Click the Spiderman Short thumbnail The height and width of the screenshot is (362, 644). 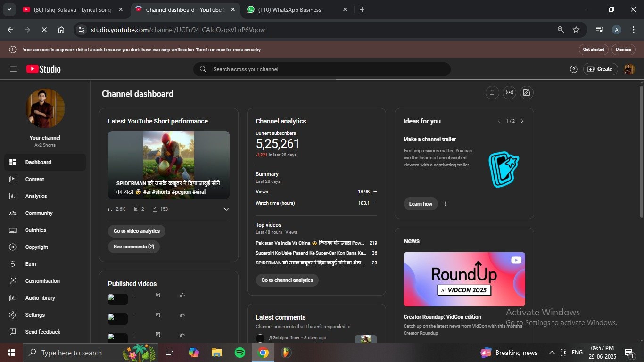(x=169, y=165)
